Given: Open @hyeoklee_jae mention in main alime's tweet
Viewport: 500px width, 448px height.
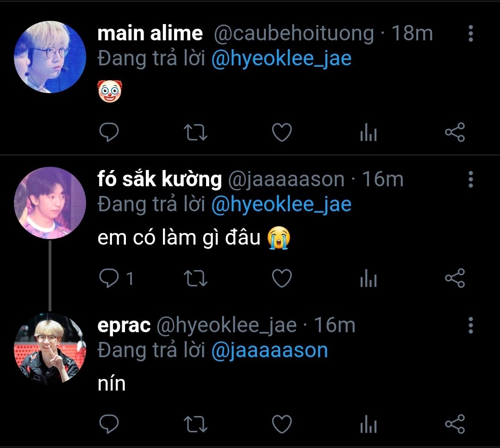Looking at the screenshot, I should click(281, 59).
